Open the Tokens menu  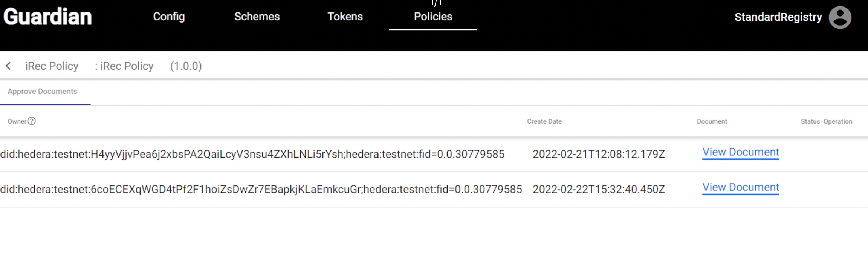click(x=345, y=17)
